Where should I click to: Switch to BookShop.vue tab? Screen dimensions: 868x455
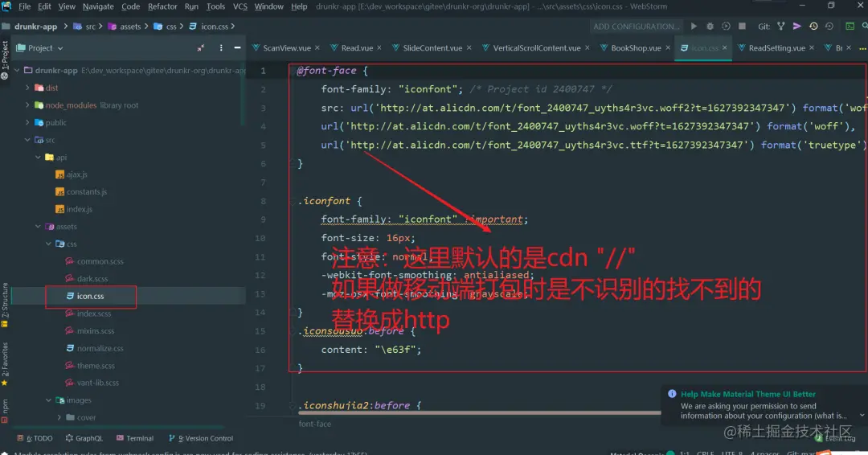pyautogui.click(x=636, y=48)
